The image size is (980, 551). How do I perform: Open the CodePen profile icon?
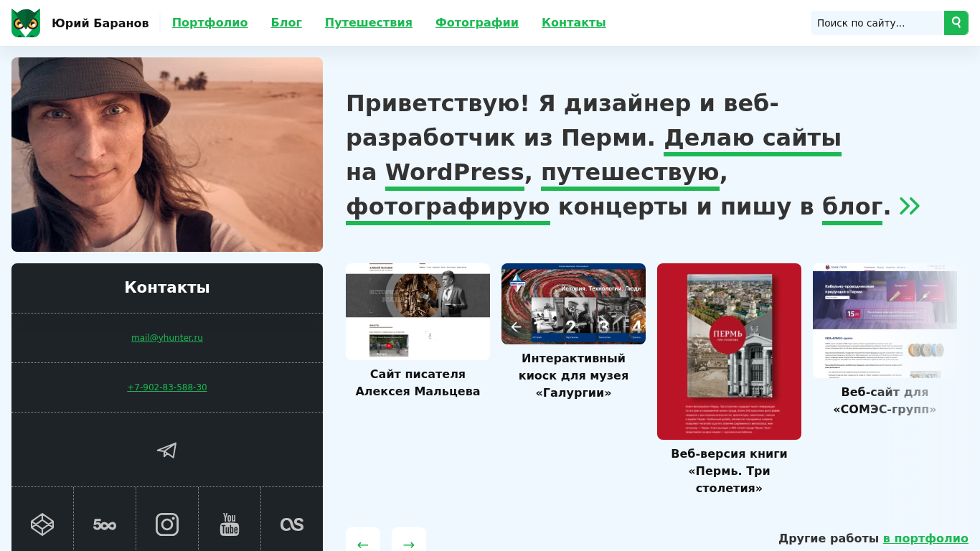pos(42,524)
